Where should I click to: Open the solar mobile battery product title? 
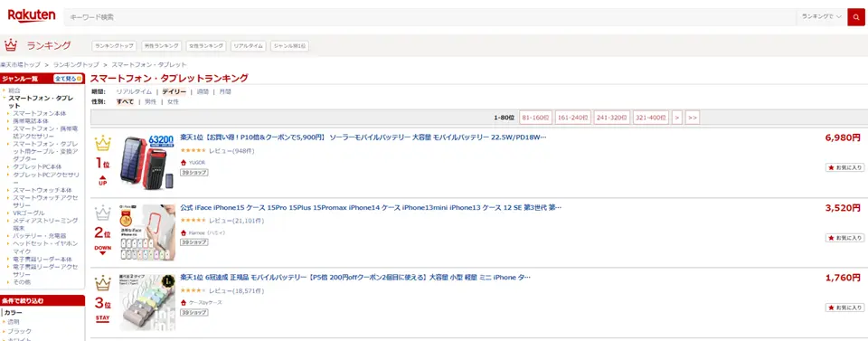point(363,137)
